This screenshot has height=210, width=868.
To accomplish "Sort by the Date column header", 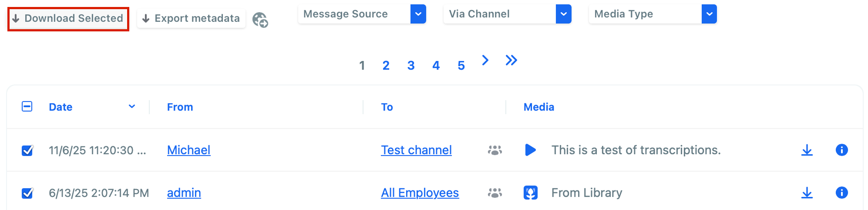I will coord(61,107).
